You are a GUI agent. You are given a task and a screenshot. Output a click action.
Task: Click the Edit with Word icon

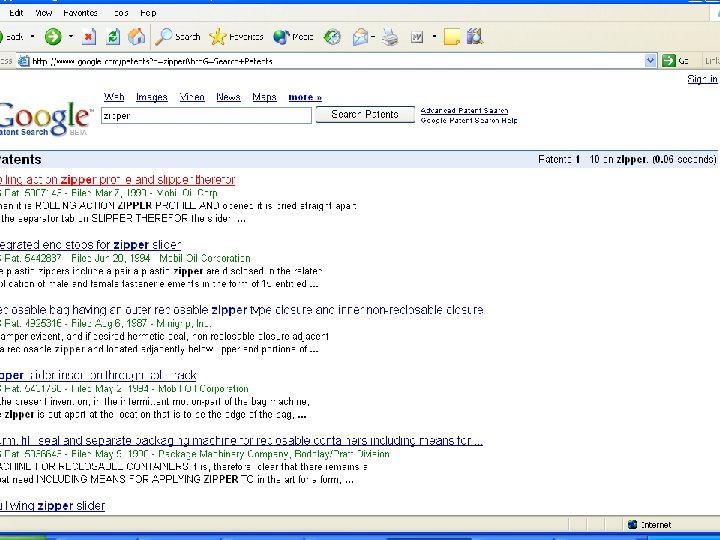tap(417, 37)
